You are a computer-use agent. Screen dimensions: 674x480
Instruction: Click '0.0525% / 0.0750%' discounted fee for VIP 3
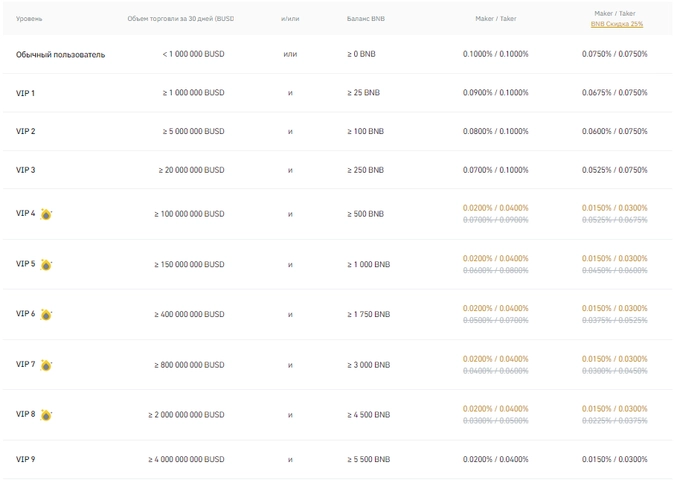coord(615,170)
